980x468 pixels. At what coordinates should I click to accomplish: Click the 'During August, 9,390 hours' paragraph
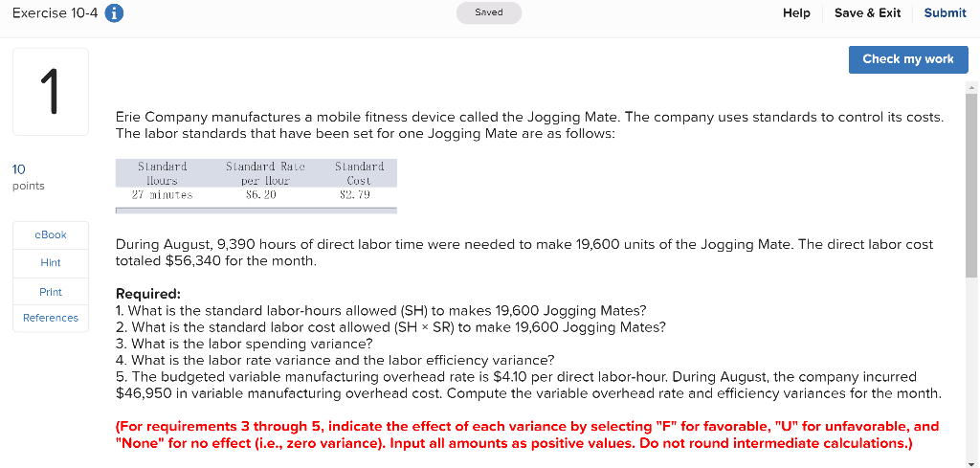(x=524, y=253)
